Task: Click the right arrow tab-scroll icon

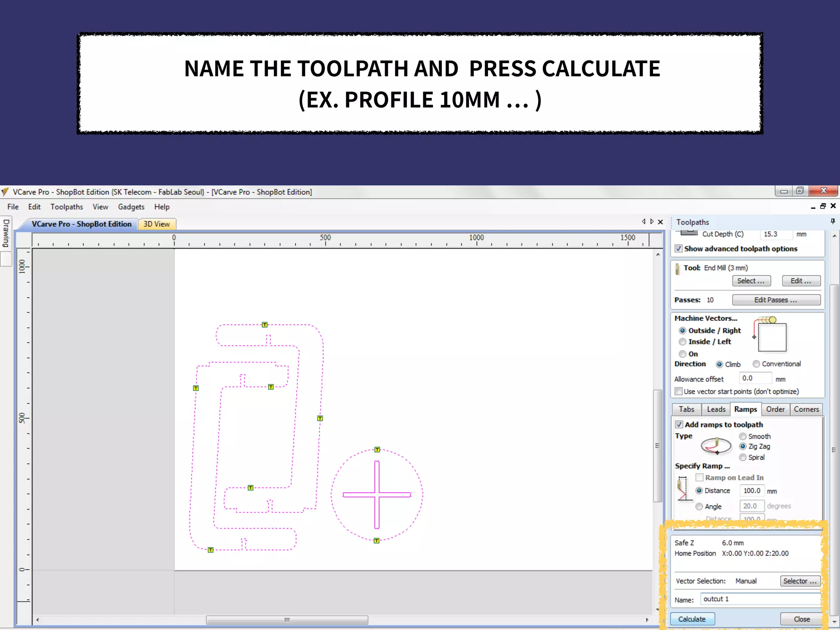Action: click(x=652, y=222)
